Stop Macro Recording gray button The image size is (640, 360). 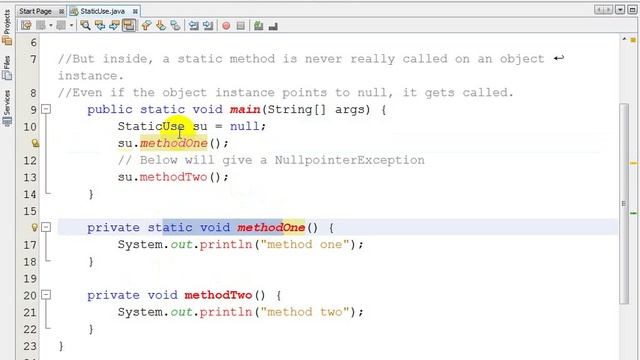tap(241, 26)
